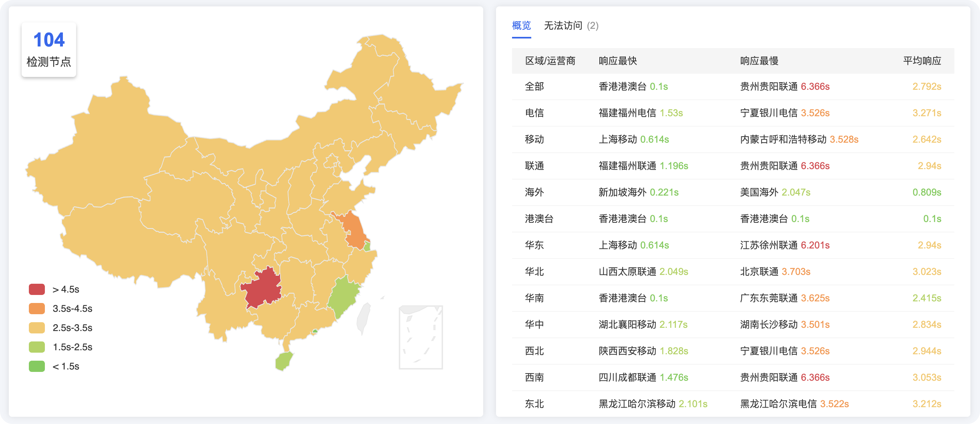980x424 pixels.
Task: Click the South China Sea inset map
Action: coord(421,337)
